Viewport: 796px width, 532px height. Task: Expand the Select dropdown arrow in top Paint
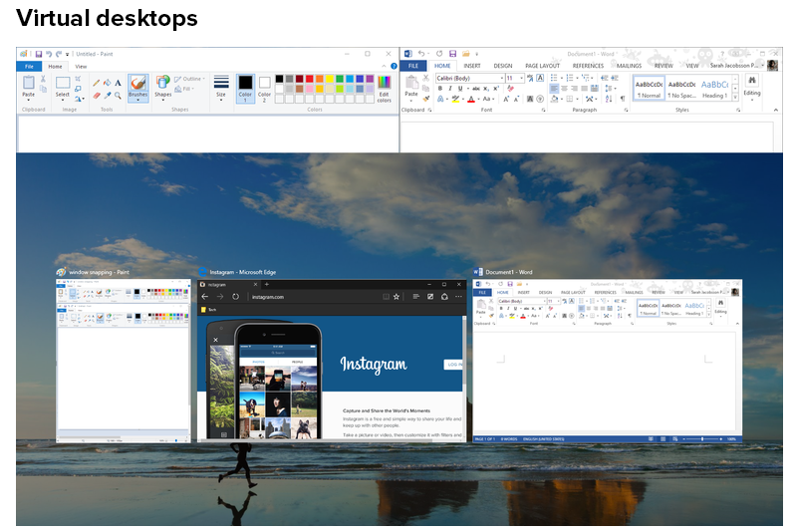[x=63, y=100]
